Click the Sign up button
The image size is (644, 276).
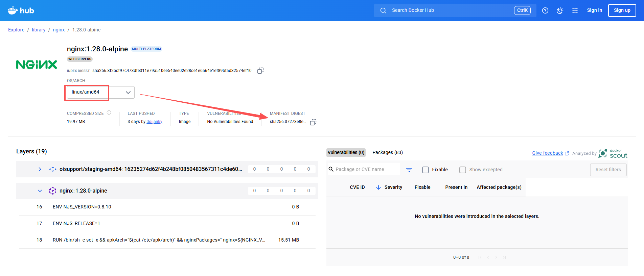[x=622, y=10]
